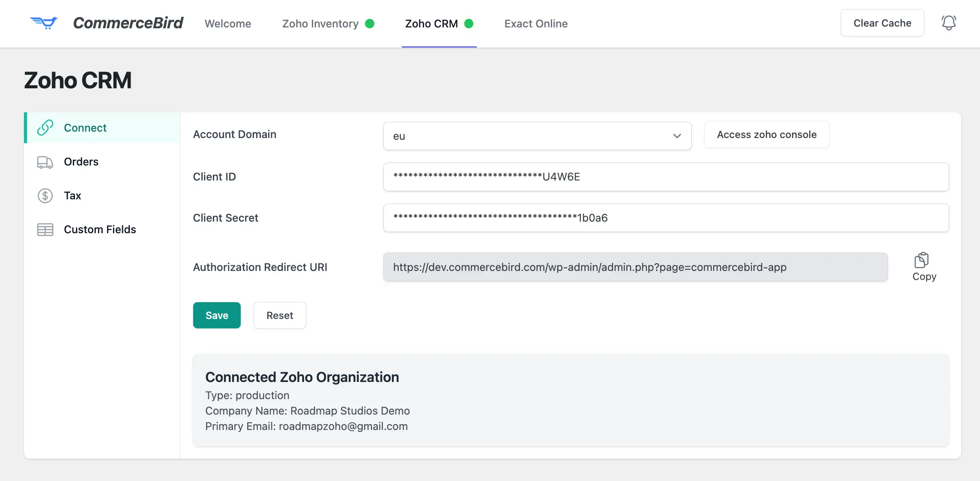
Task: Expand the Account Domain dropdown chevron
Action: 677,136
